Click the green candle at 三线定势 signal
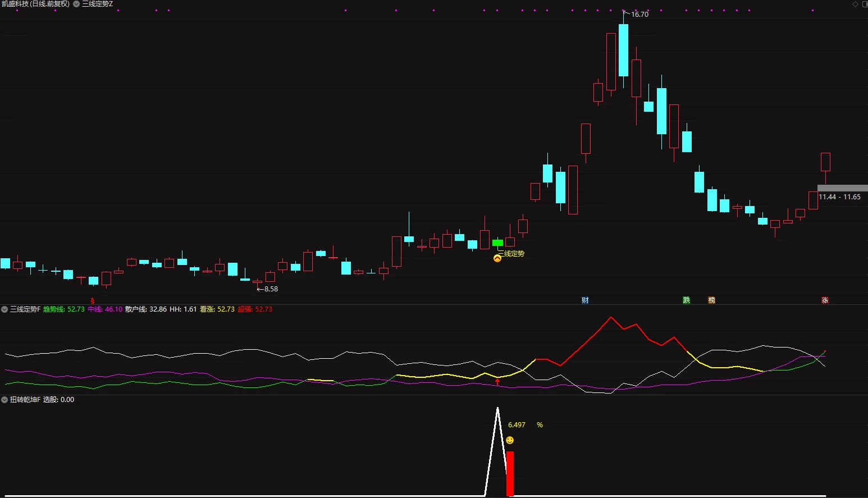Screen dimensions: 868x498 click(x=497, y=243)
